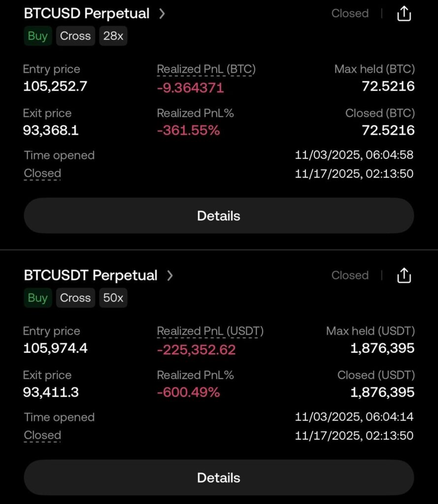Share the BTCUSD Perpetual position
The image size is (438, 504).
404,14
